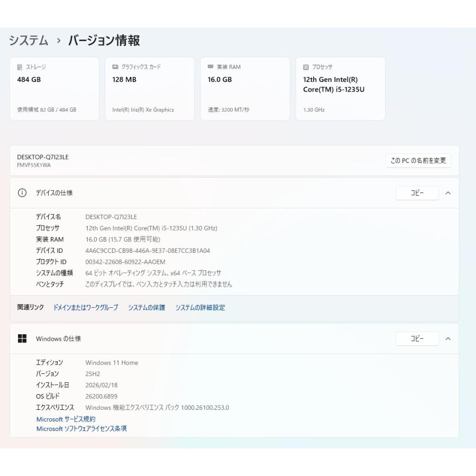Open the グラフィックス カード card showing 128 MB
The width and height of the screenshot is (476, 476).
150,88
